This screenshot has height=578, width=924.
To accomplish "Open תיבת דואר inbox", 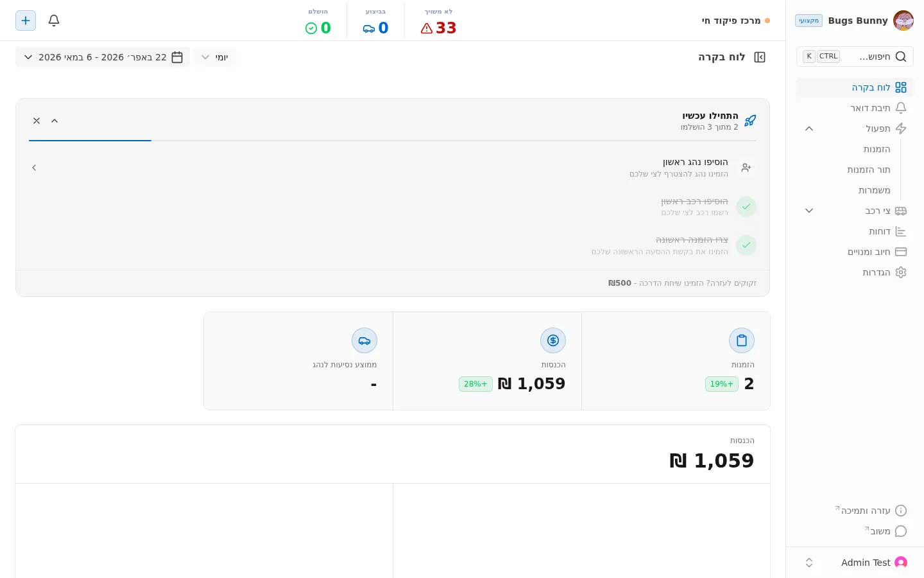I will click(x=855, y=108).
